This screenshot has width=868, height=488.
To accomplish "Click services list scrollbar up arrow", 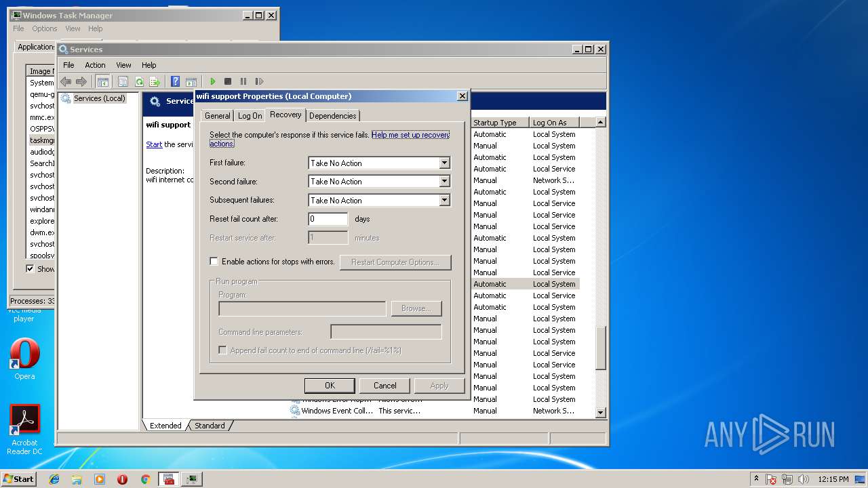I will tap(600, 123).
